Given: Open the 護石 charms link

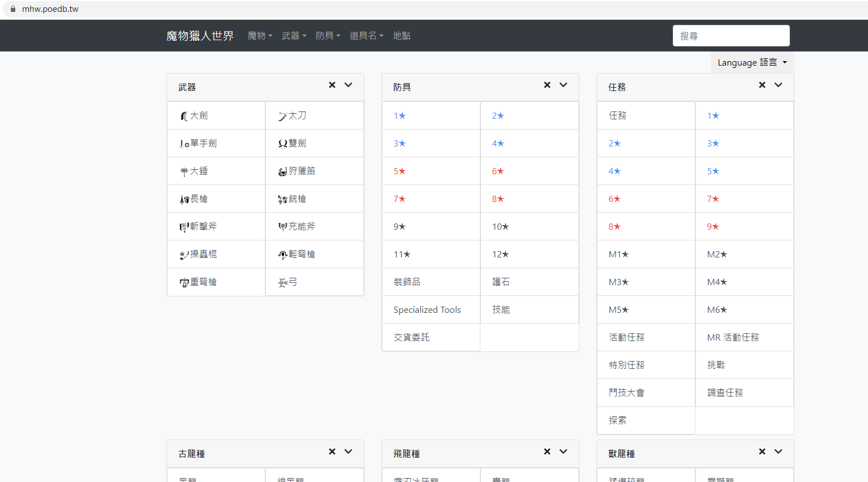Looking at the screenshot, I should click(x=501, y=282).
